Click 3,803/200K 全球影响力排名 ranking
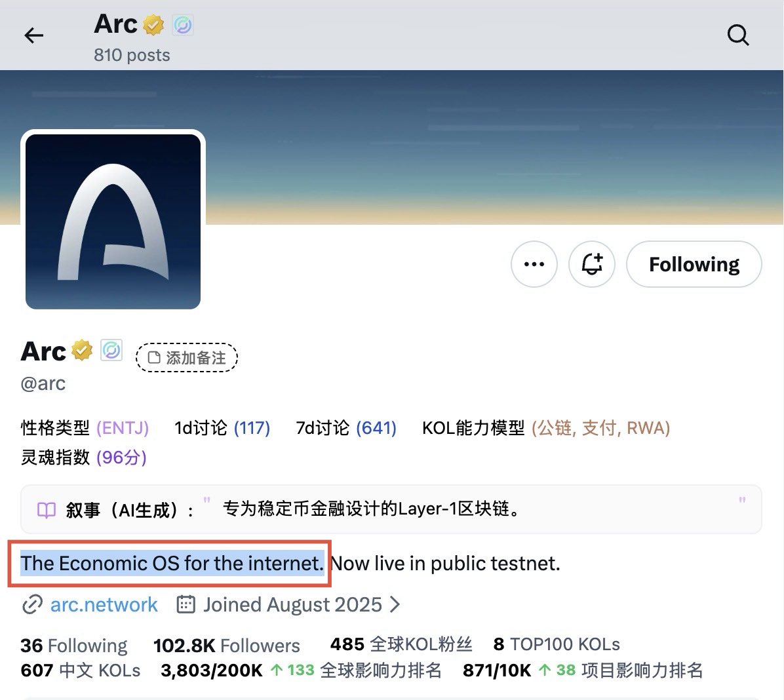The width and height of the screenshot is (784, 700). 301,671
